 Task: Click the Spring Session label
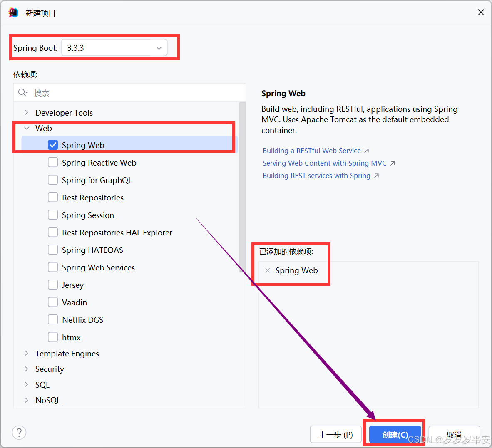(x=88, y=215)
